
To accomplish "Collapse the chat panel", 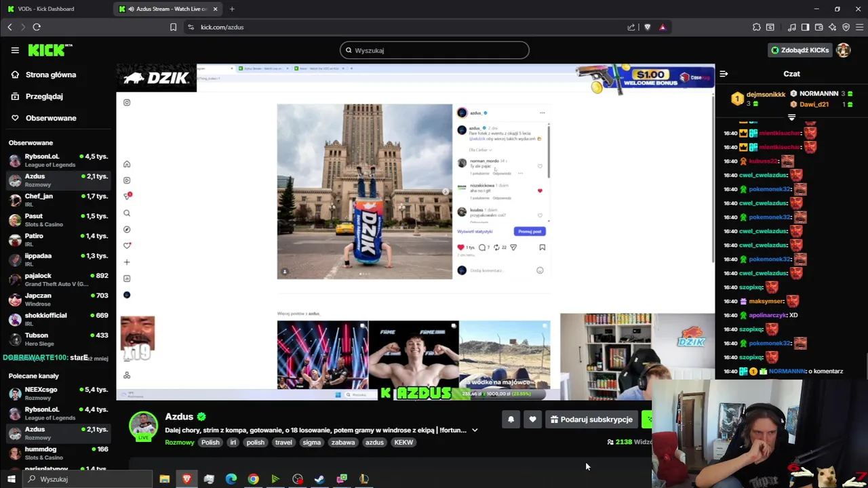I will click(x=724, y=74).
